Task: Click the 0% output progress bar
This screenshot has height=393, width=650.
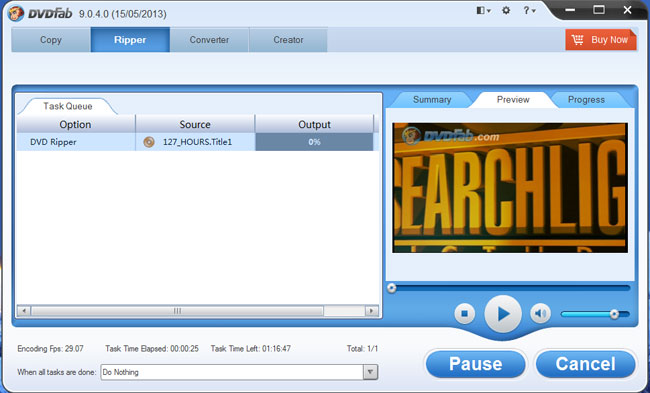Action: click(314, 142)
